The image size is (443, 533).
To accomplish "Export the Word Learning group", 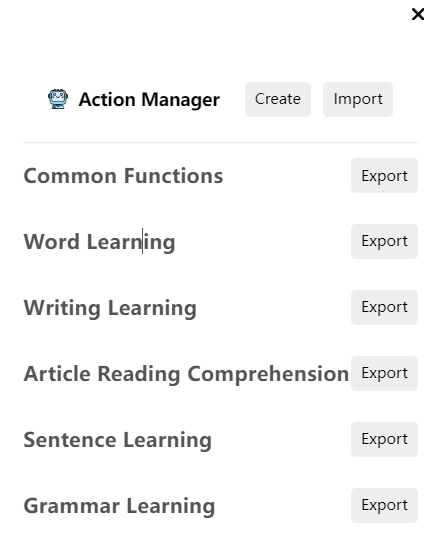I will 384,241.
